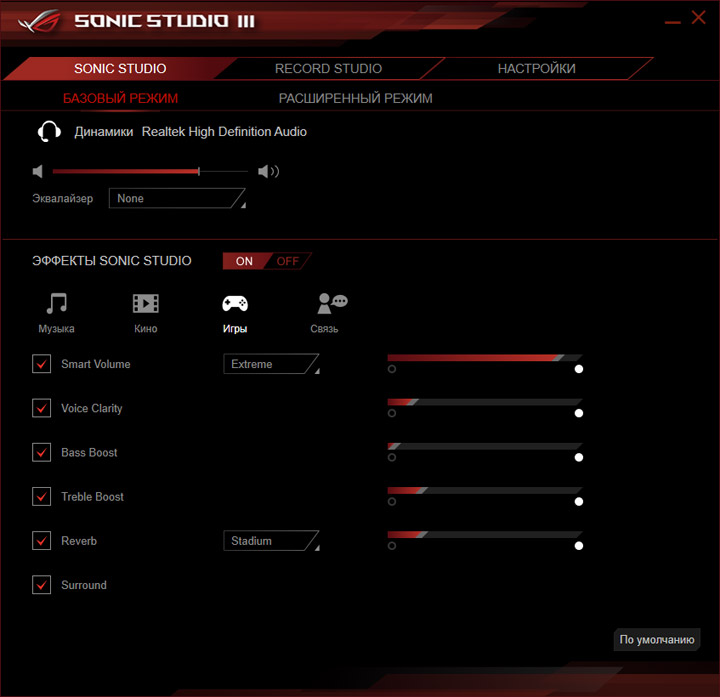The image size is (720, 697).
Task: Uncheck the Bass Boost checkbox
Action: click(x=41, y=452)
